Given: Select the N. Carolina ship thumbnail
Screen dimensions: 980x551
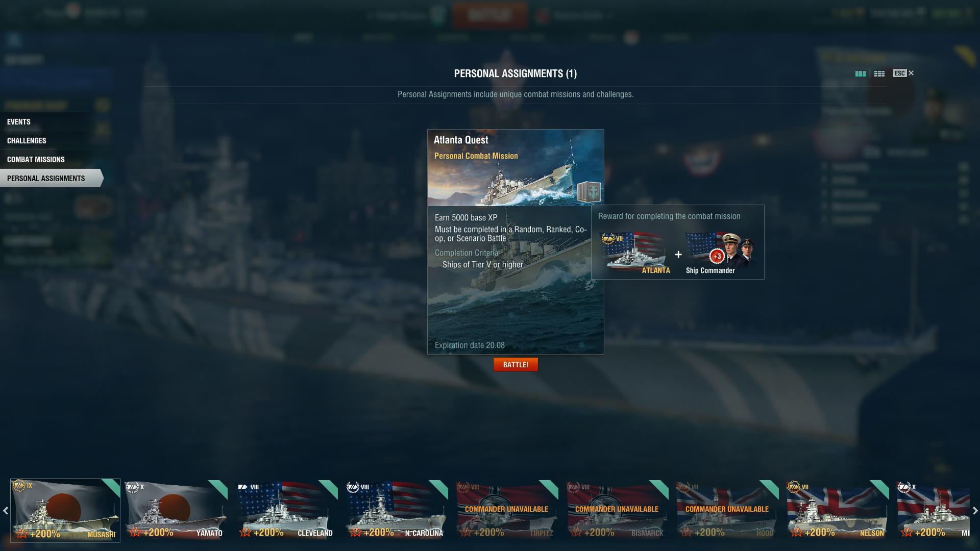Looking at the screenshot, I should pyautogui.click(x=396, y=510).
